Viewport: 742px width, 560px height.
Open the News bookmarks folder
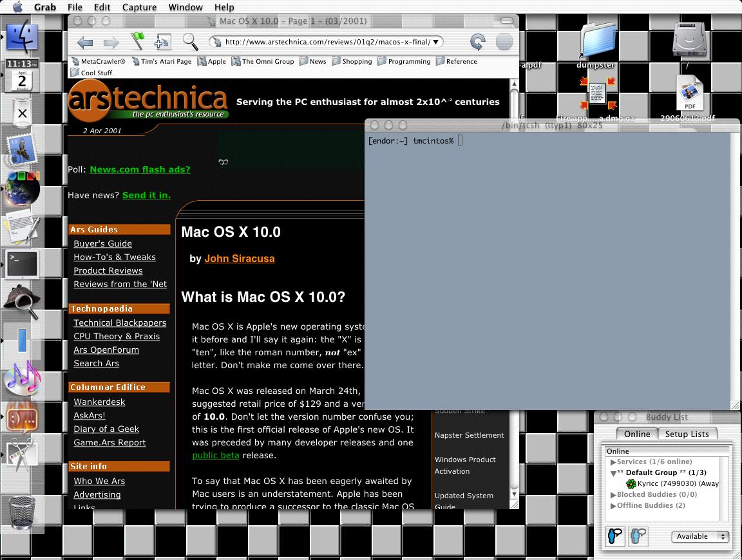click(x=313, y=62)
